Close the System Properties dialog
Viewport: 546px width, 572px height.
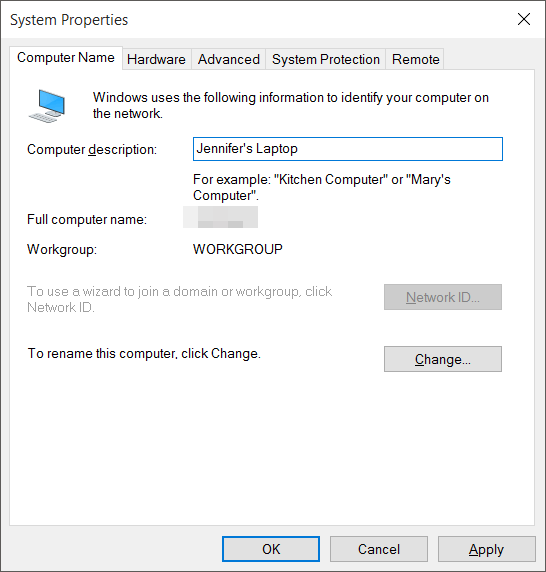(524, 19)
